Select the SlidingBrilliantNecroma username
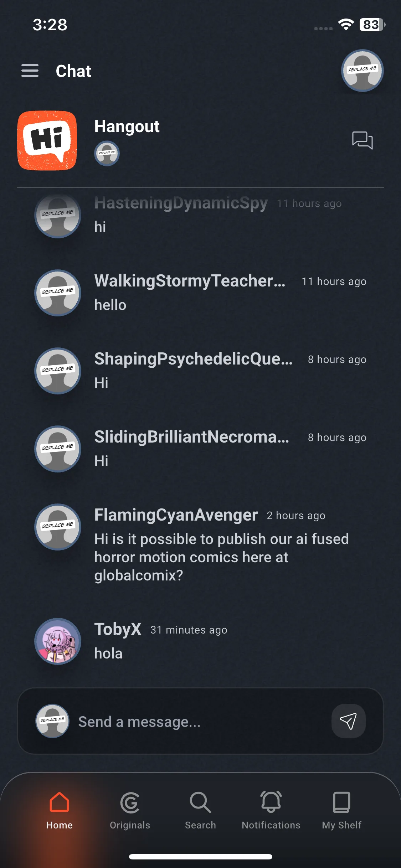Image resolution: width=401 pixels, height=868 pixels. point(191,437)
